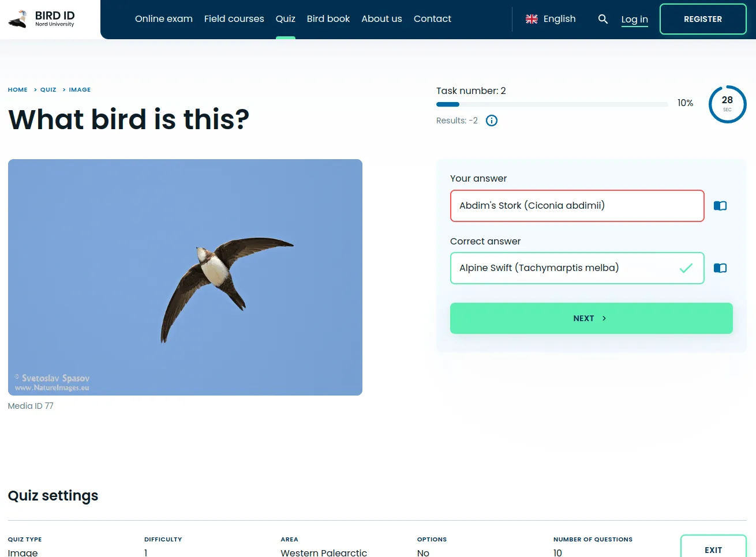Open the Online exam menu
The height and width of the screenshot is (557, 756).
164,19
